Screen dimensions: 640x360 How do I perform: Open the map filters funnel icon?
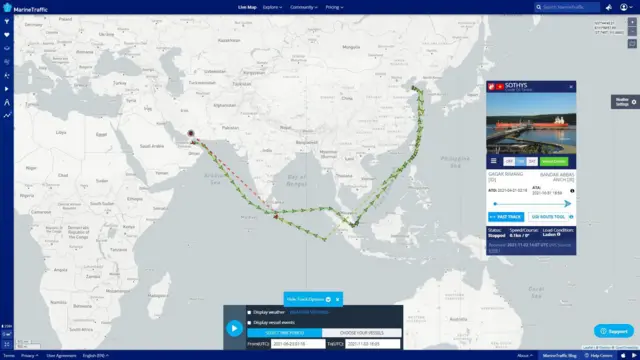click(x=7, y=21)
